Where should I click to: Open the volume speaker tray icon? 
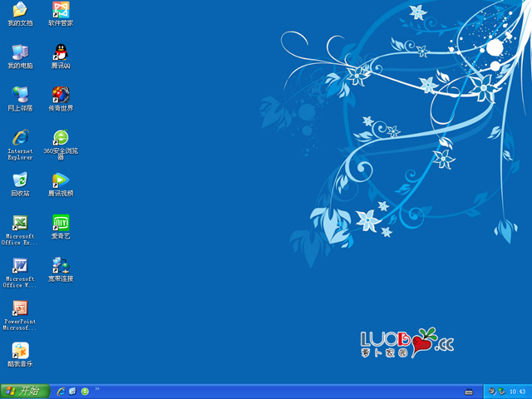[x=492, y=392]
